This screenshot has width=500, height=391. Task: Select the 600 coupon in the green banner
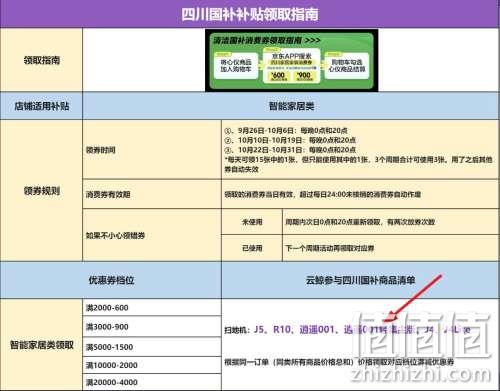pyautogui.click(x=279, y=76)
